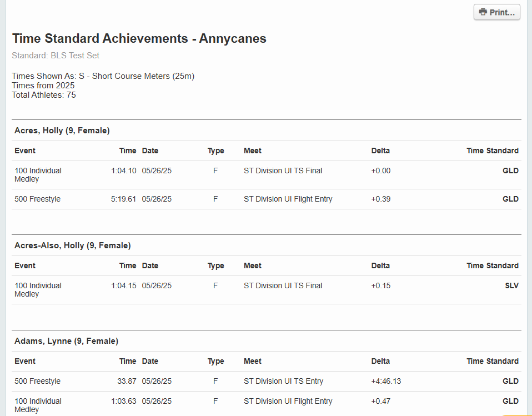Click time value 5:19.61

coord(123,199)
